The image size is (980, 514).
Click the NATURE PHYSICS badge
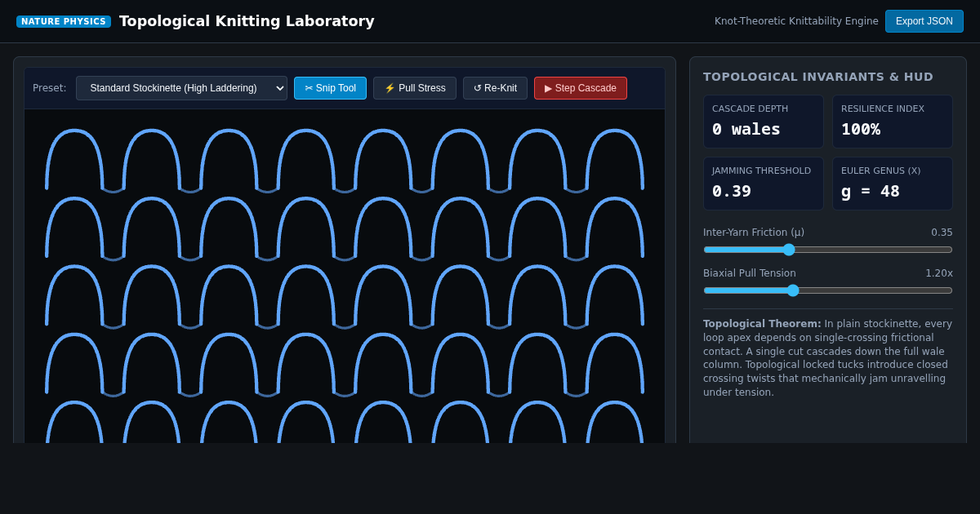tap(64, 21)
